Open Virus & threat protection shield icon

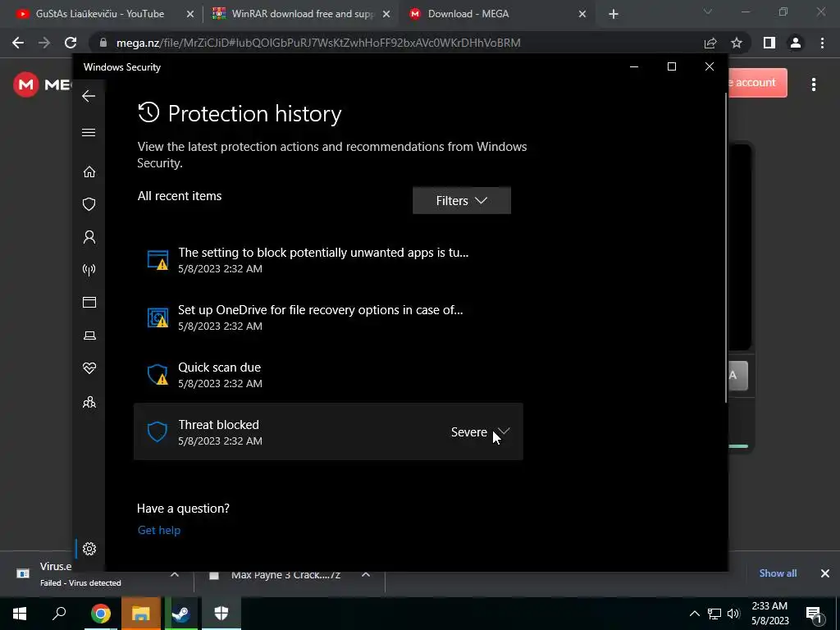[x=89, y=204]
